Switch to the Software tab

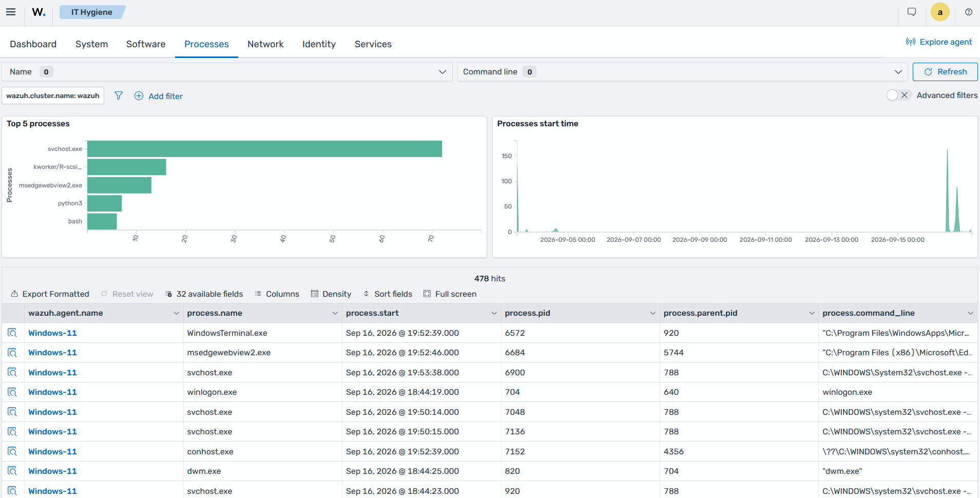tap(146, 44)
